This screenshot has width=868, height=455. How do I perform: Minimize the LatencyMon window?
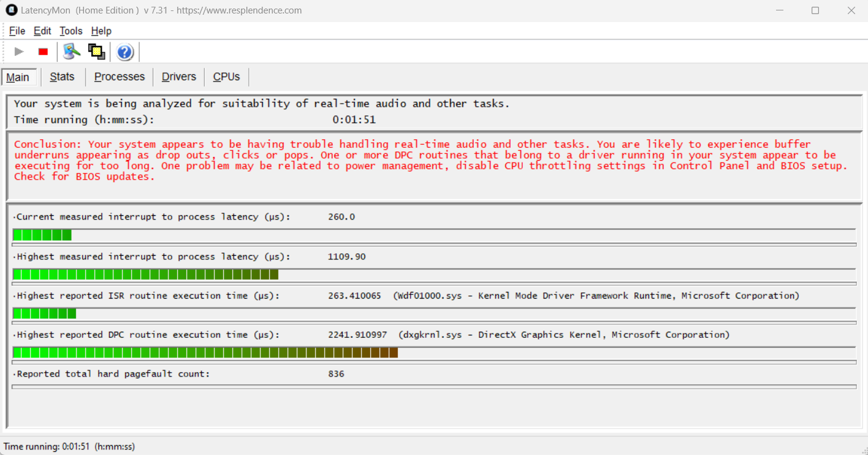click(x=780, y=10)
